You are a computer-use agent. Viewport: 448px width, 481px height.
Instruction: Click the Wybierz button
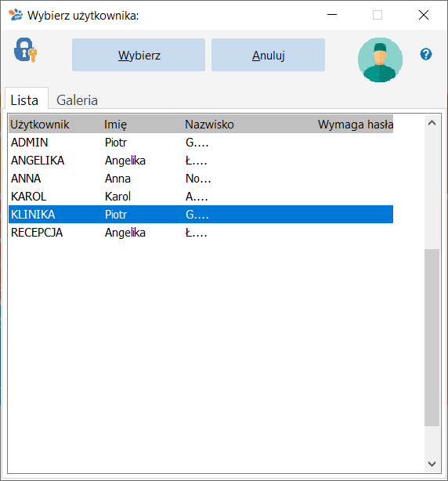click(139, 55)
